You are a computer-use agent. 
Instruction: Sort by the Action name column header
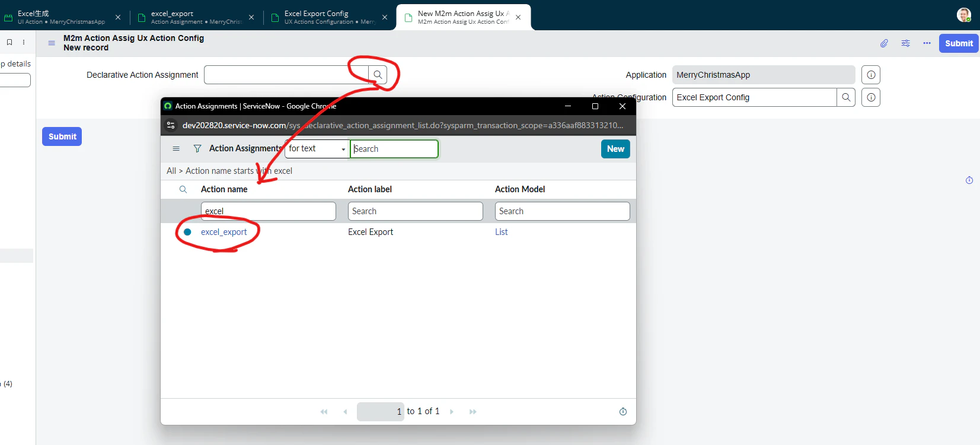click(224, 189)
